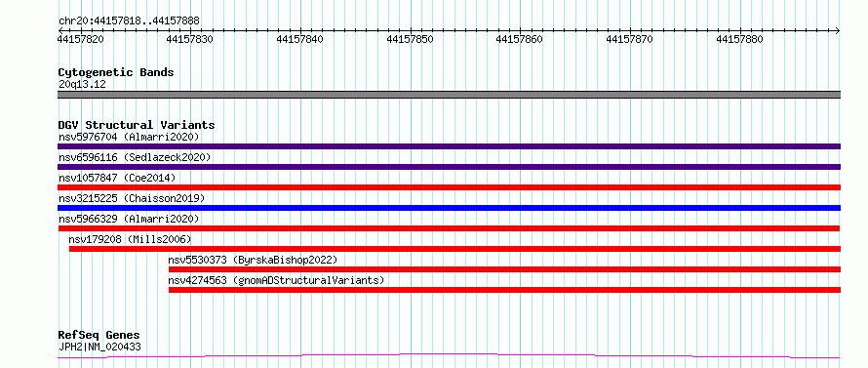
Task: Click the red nsv5966329 variant bar
Action: point(449,228)
